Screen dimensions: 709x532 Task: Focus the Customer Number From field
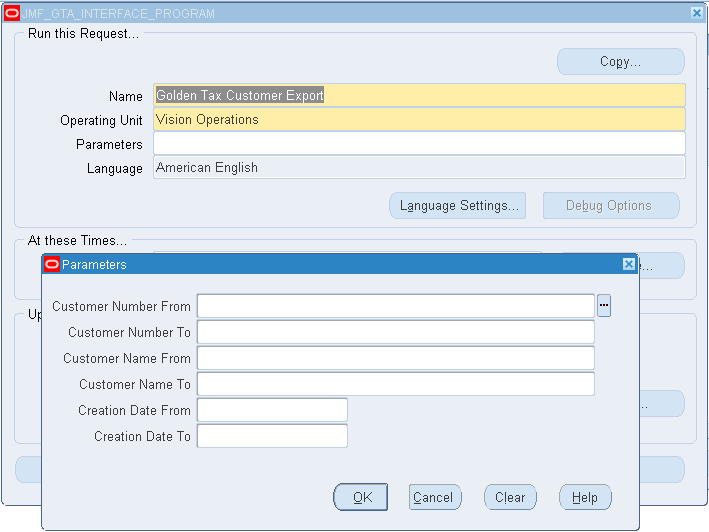point(396,306)
